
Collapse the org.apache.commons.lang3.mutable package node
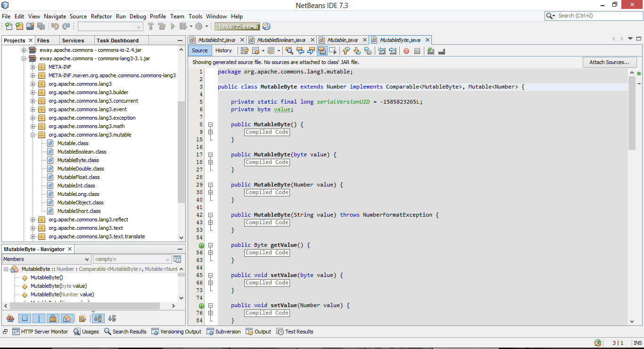32,134
